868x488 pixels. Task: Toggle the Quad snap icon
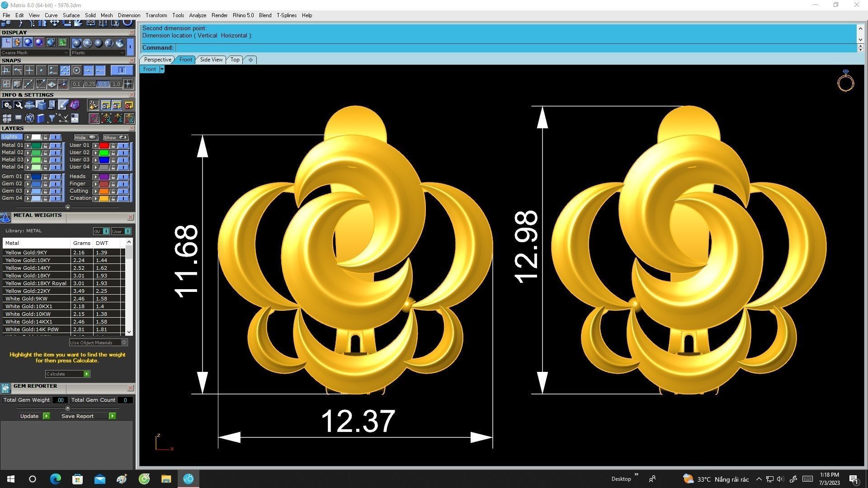point(65,70)
